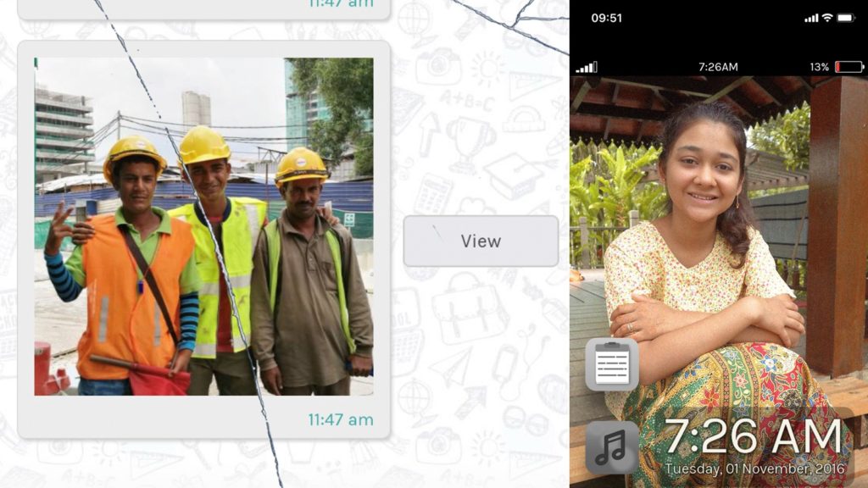Click the inner phone signal bars icon
868x488 pixels.
tap(587, 68)
